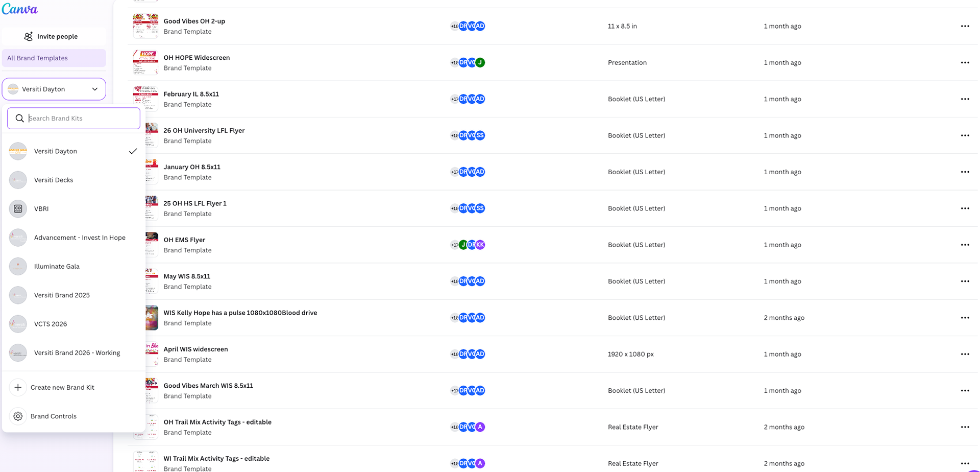Screen dimensions: 980x472
Task: Click the VBRI brand kit logo icon
Action: click(18, 208)
